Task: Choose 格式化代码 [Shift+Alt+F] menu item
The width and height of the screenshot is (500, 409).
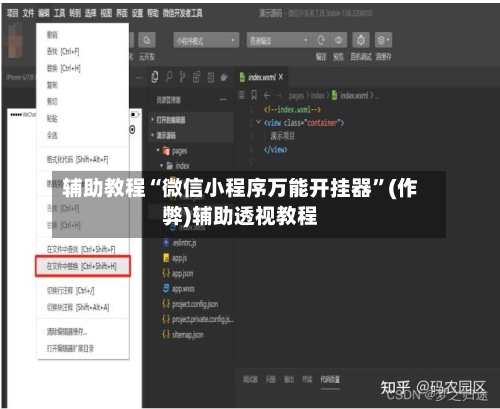Action: 82,159
